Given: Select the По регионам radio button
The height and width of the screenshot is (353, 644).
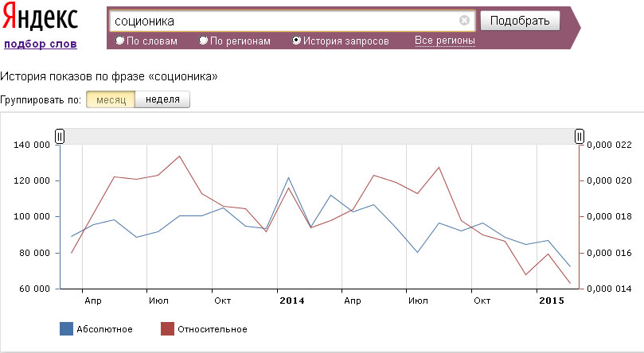Looking at the screenshot, I should tap(204, 41).
